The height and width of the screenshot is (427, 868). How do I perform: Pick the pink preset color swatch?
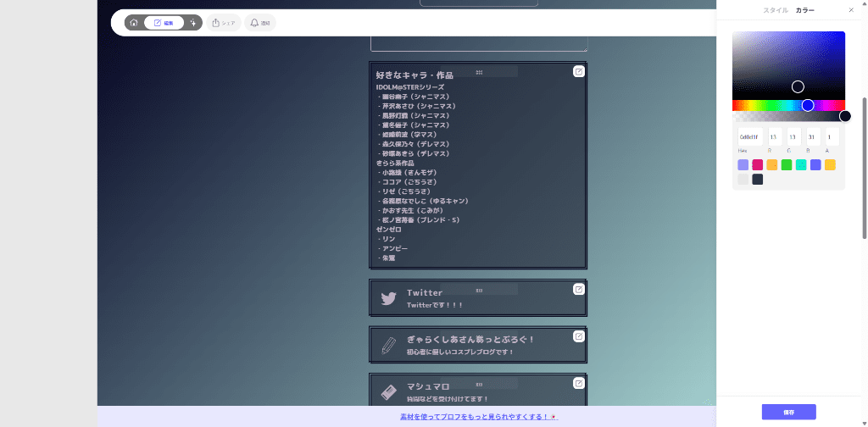tap(757, 164)
